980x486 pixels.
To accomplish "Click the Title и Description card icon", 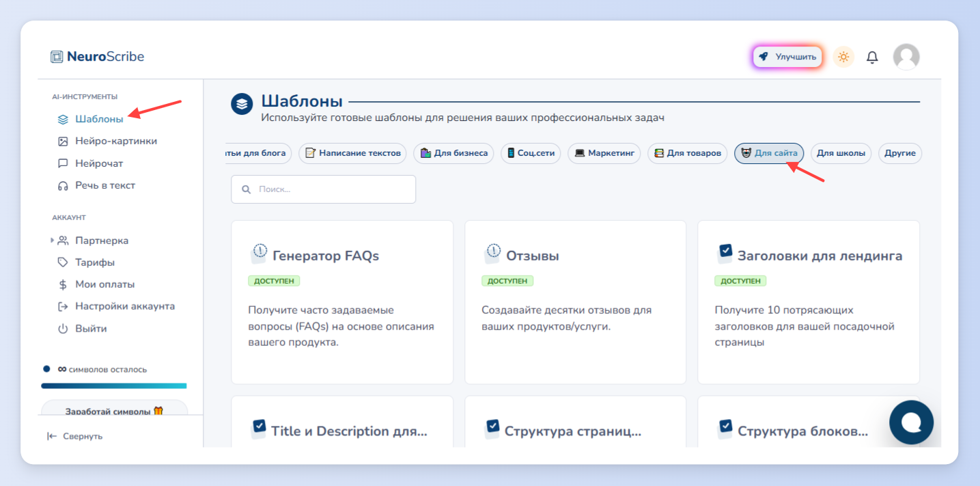I will tap(259, 429).
